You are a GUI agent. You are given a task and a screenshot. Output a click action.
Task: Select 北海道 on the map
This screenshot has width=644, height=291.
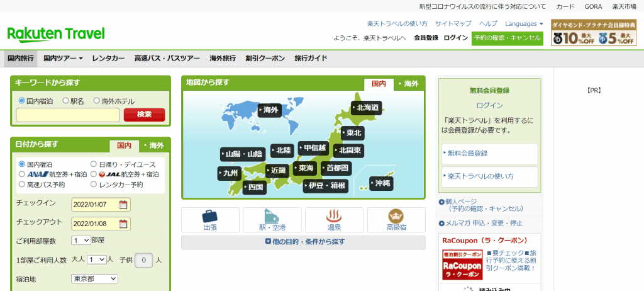coord(367,108)
